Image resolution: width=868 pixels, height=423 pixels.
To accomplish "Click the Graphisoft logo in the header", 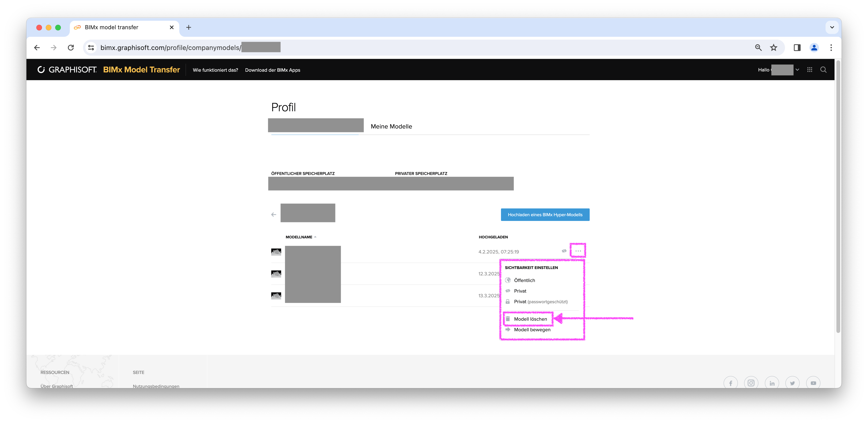I will pyautogui.click(x=67, y=70).
